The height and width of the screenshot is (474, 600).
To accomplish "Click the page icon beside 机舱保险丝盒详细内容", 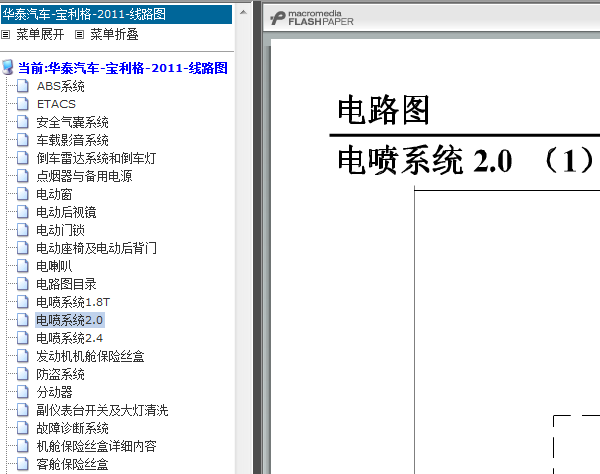I will coord(23,446).
